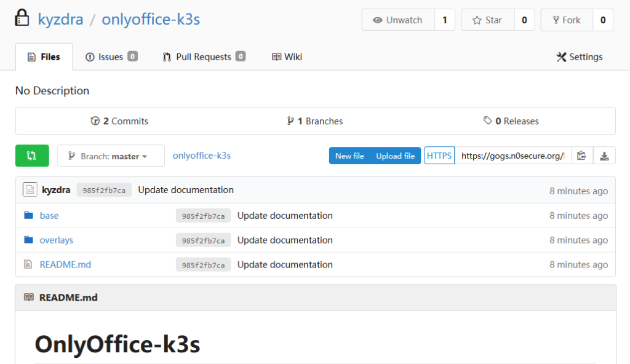The width and height of the screenshot is (630, 364).
Task: Open the forks count of 0
Action: [x=603, y=20]
